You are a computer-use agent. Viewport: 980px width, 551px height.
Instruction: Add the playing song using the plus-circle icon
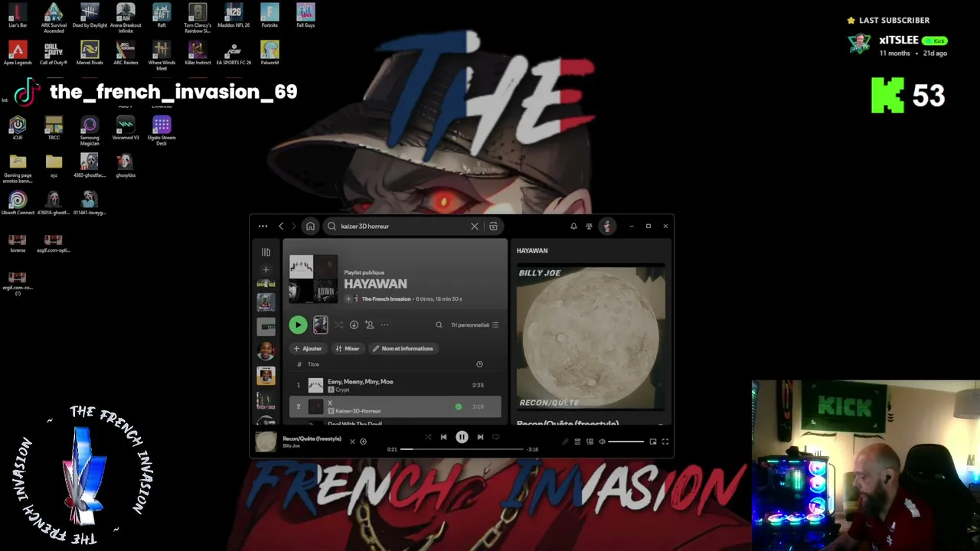coord(363,442)
